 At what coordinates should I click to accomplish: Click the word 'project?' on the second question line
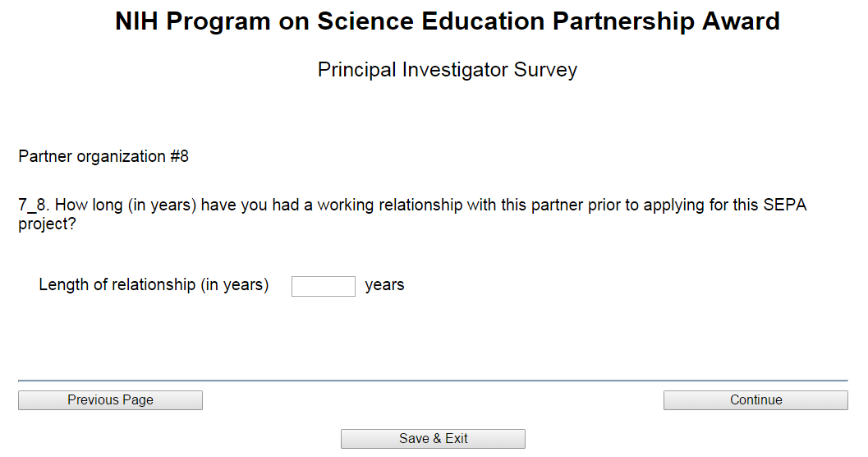tap(47, 224)
